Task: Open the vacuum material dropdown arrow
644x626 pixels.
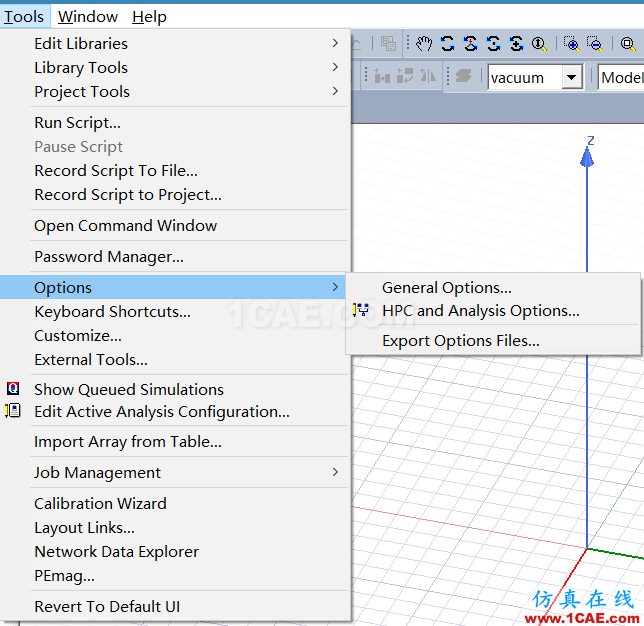Action: pyautogui.click(x=571, y=77)
